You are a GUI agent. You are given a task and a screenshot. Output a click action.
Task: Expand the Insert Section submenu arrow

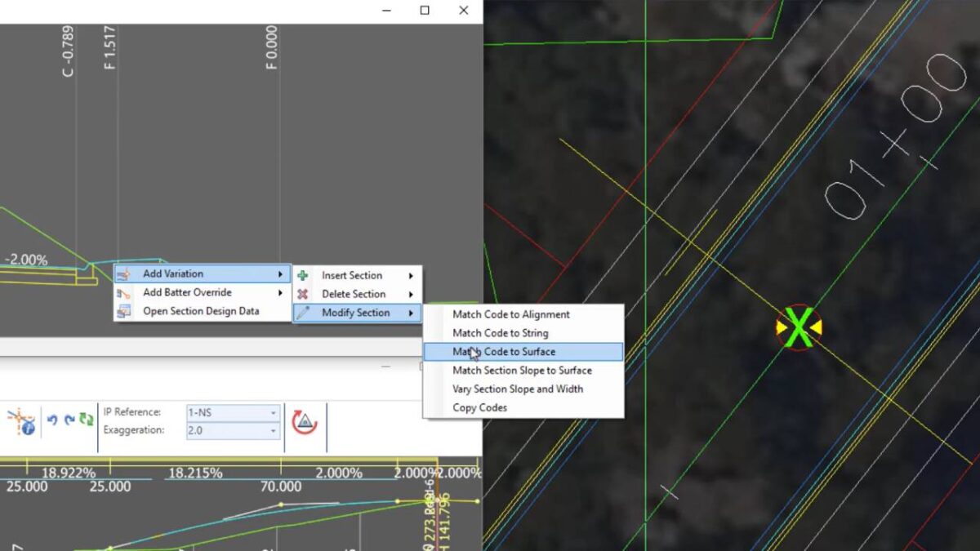tap(412, 275)
